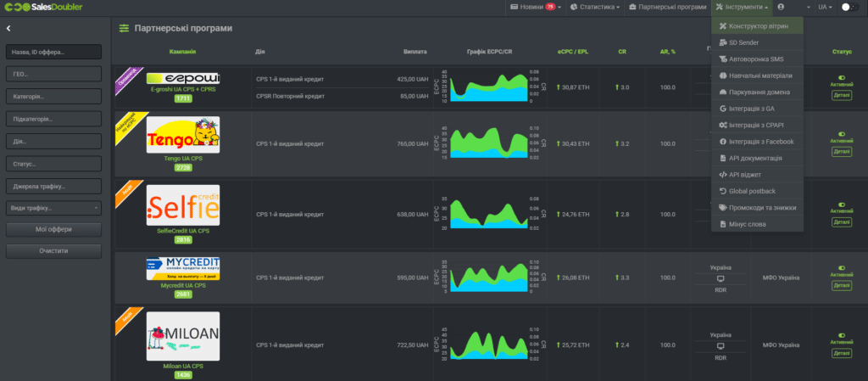Click the Tengo ECPC/CR chart
The height and width of the screenshot is (381, 868).
pyautogui.click(x=486, y=143)
